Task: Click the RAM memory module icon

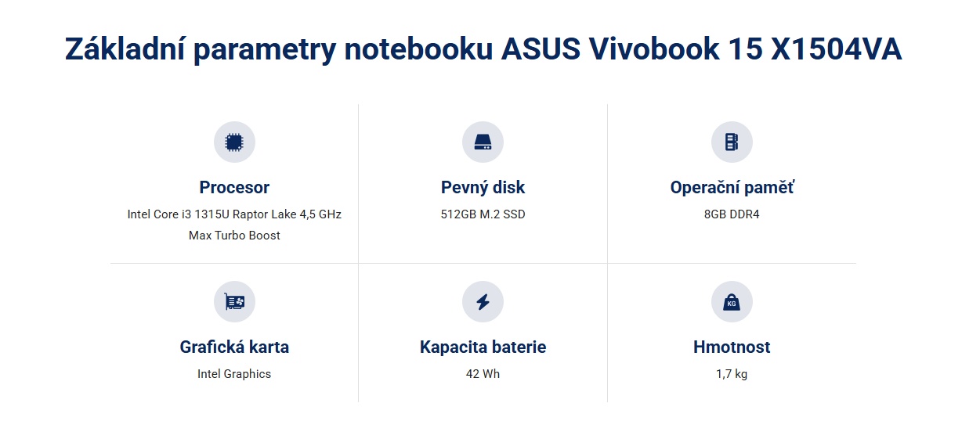Action: coord(732,142)
